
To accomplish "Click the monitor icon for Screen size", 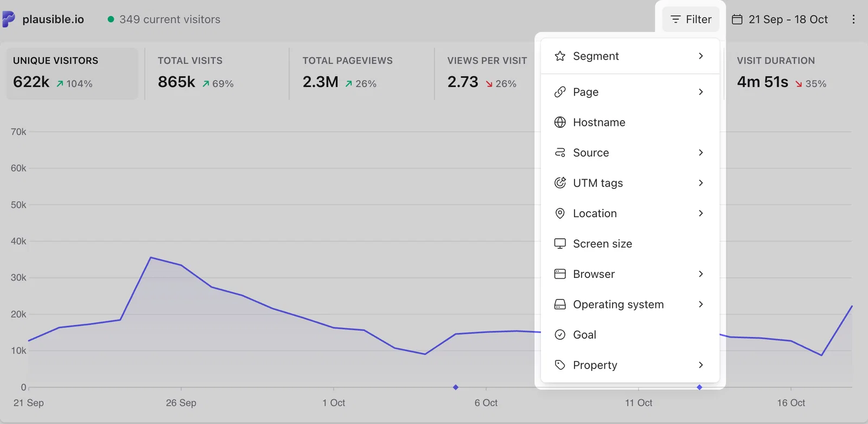I will [x=560, y=244].
